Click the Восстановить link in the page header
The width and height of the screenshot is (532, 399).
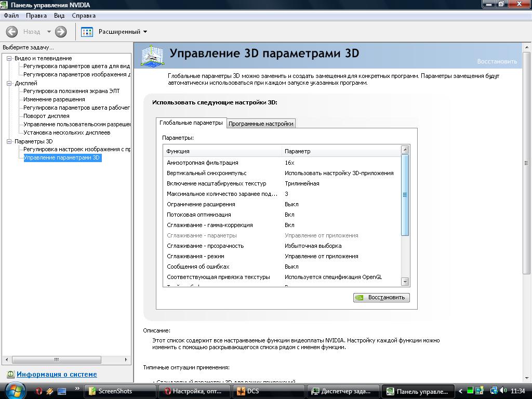(497, 61)
